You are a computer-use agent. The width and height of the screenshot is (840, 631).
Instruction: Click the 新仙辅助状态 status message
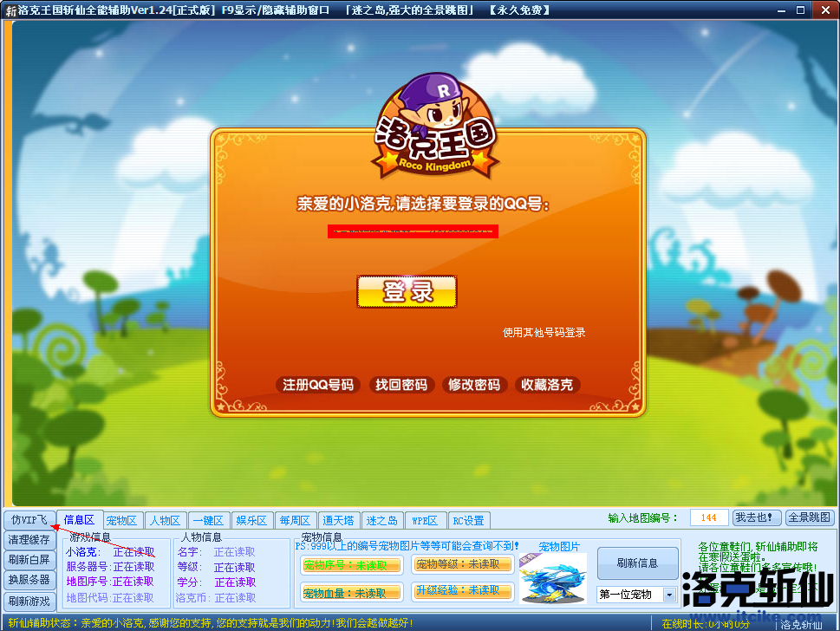click(x=211, y=623)
